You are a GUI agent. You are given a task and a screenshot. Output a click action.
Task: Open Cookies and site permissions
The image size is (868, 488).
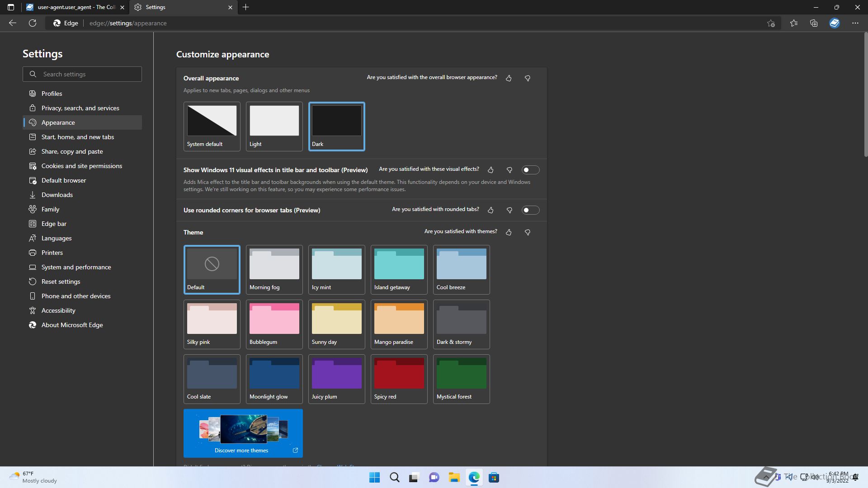click(x=82, y=166)
